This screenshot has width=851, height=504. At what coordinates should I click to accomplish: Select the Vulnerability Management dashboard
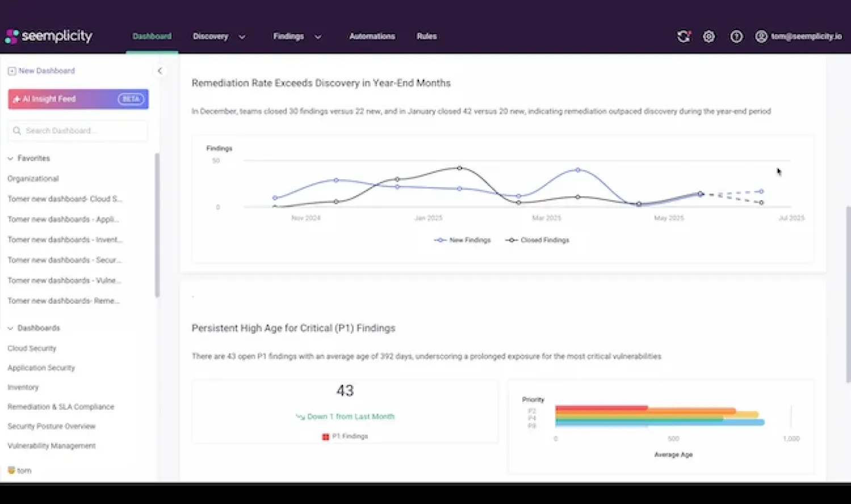(51, 446)
